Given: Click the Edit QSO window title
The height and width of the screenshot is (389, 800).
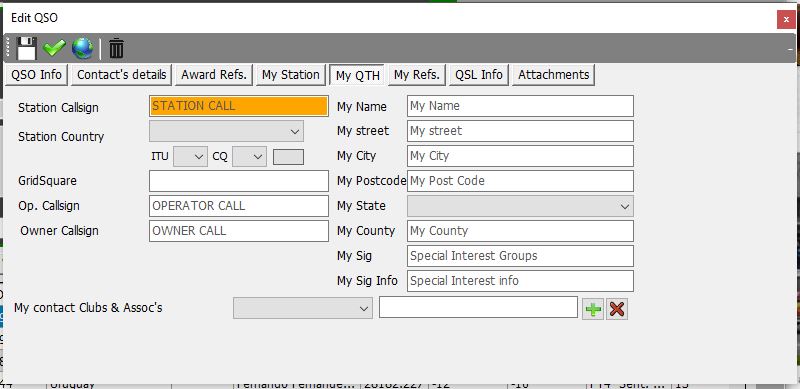Looking at the screenshot, I should tap(34, 18).
